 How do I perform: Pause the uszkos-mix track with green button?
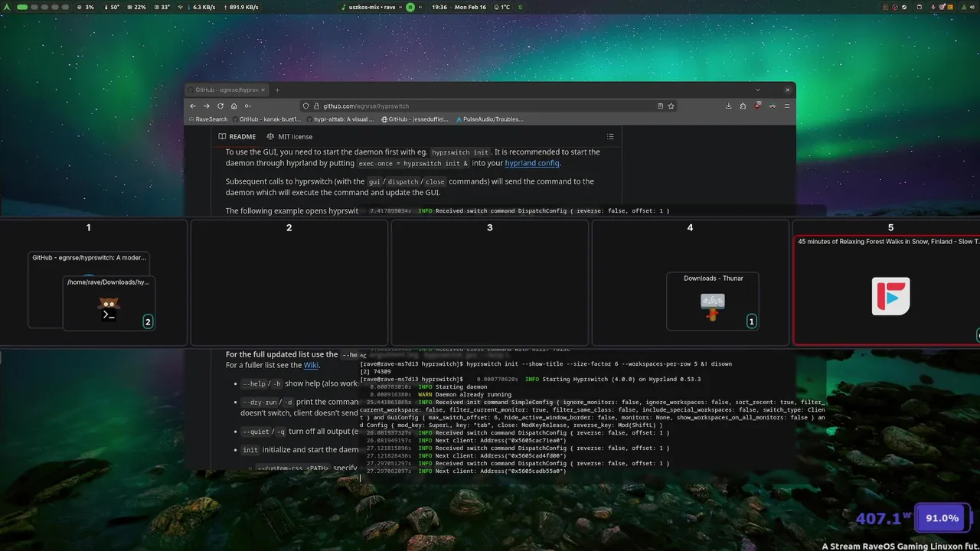click(x=410, y=7)
